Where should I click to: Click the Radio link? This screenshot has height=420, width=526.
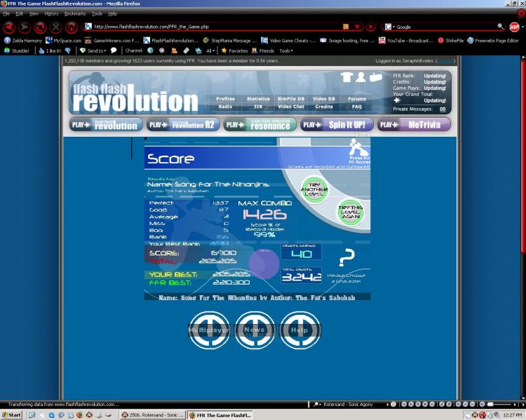[225, 107]
